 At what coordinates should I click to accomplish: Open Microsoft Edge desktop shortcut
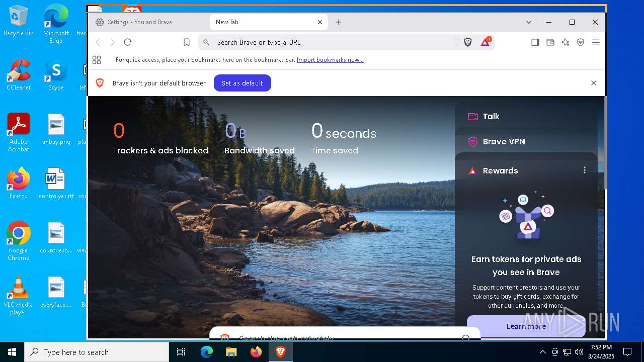56,25
